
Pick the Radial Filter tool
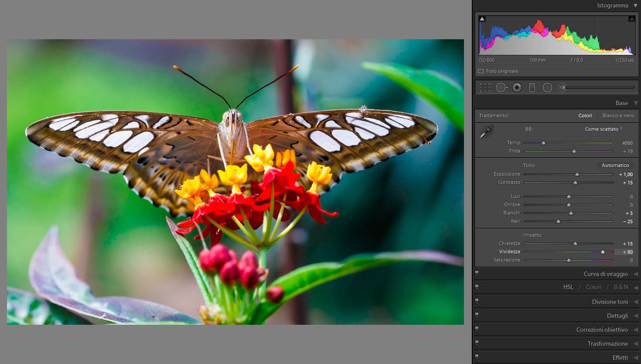coord(547,88)
